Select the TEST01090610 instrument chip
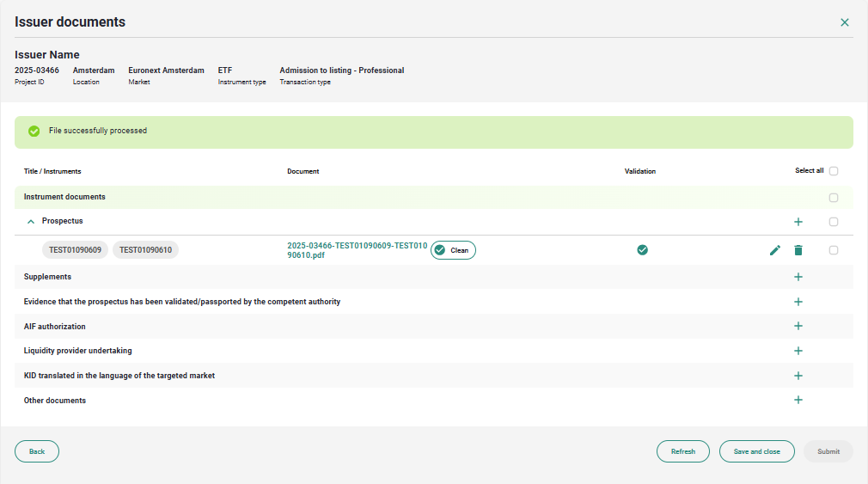Screen dimensions: 868x484 (x=145, y=250)
